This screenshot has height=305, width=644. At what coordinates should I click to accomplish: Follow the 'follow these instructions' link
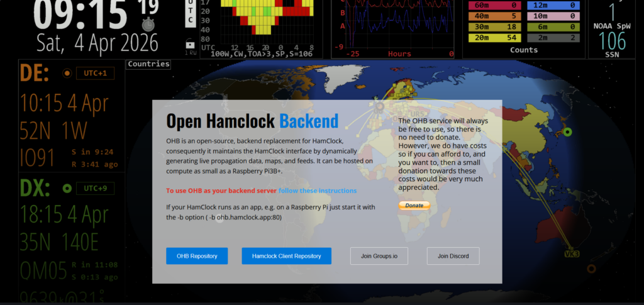point(318,191)
